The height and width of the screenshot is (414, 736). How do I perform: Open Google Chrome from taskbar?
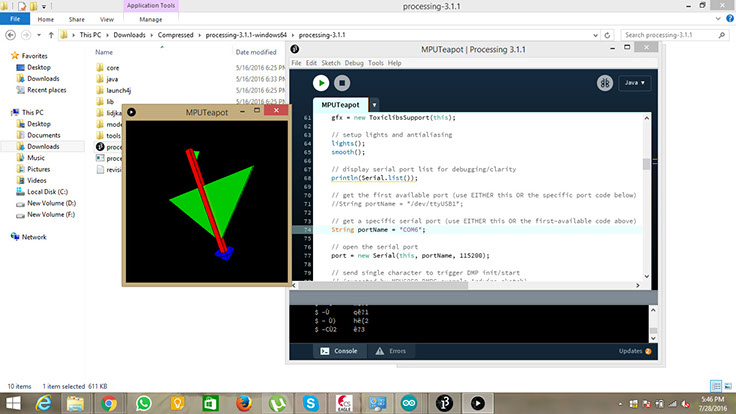[x=108, y=404]
